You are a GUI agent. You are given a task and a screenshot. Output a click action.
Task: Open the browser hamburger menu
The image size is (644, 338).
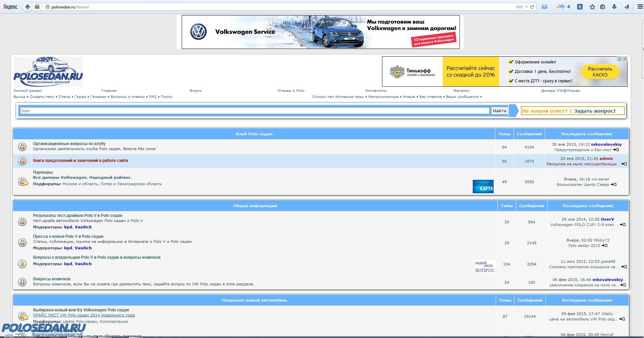pyautogui.click(x=640, y=7)
